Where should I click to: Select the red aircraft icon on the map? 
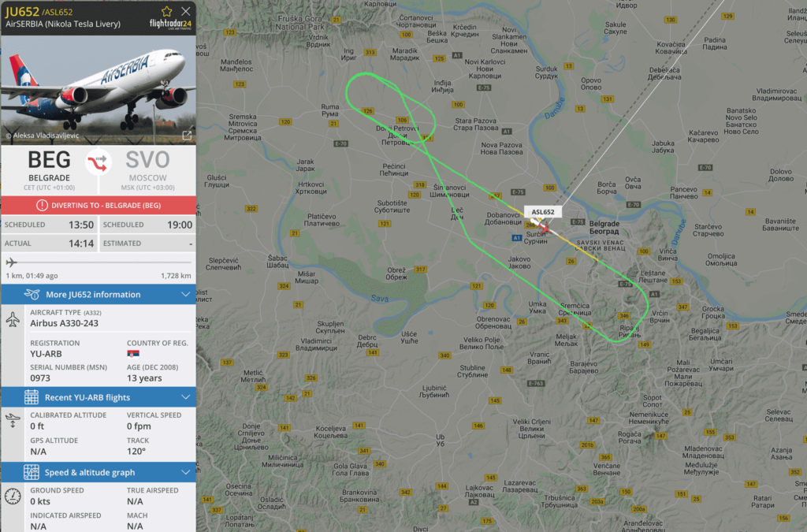tap(543, 226)
